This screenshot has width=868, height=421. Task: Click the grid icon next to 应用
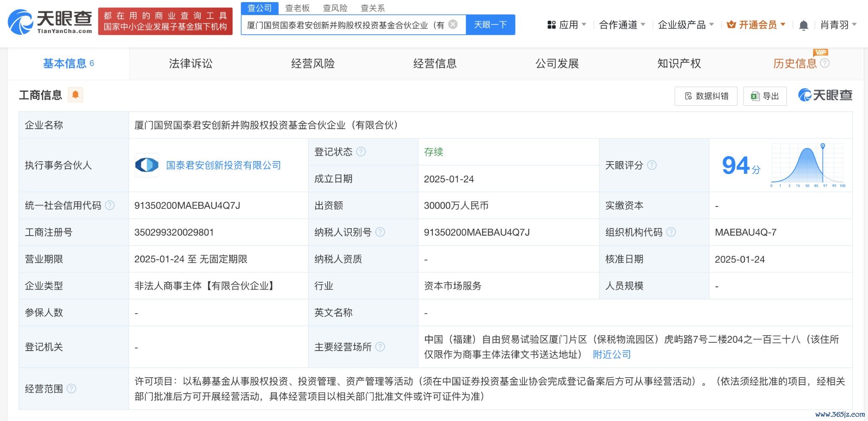(x=552, y=25)
